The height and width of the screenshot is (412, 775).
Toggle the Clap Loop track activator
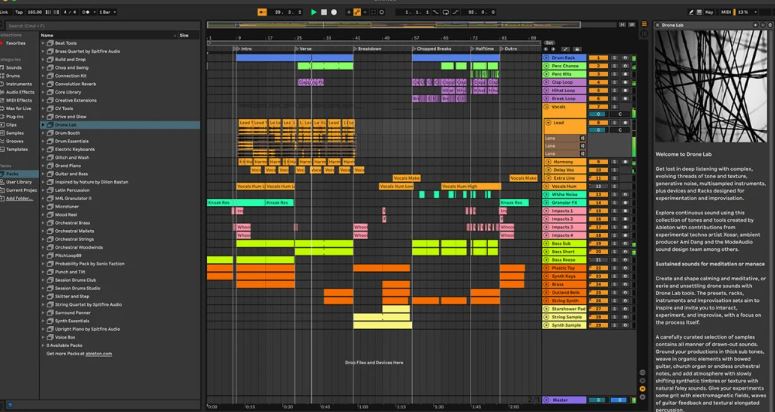pyautogui.click(x=598, y=82)
